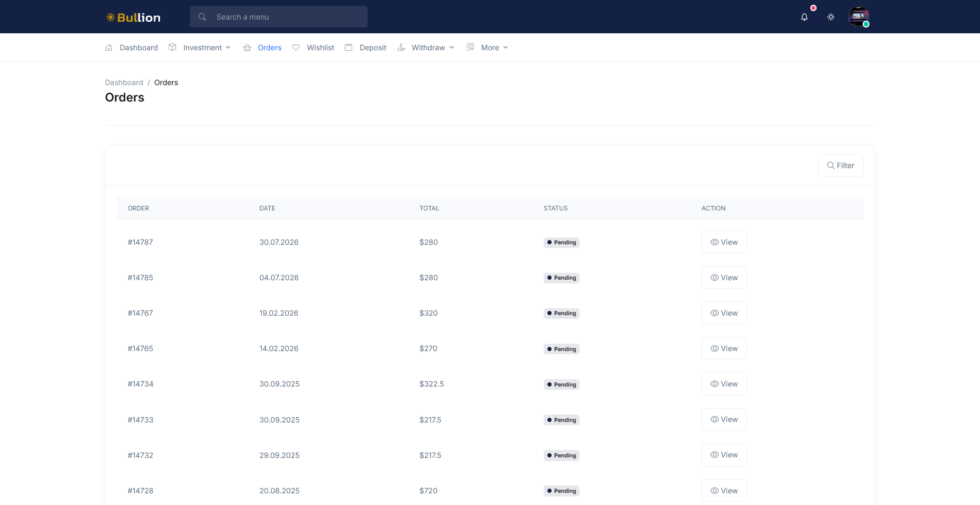This screenshot has height=505, width=980.
Task: Click the date 30.07.2026
Action: 279,242
